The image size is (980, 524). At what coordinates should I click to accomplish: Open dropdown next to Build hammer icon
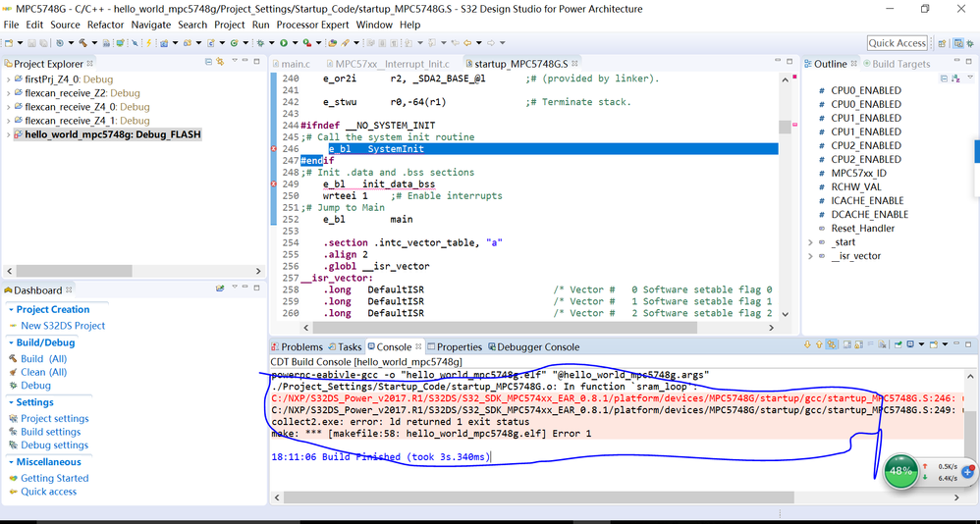(x=94, y=43)
